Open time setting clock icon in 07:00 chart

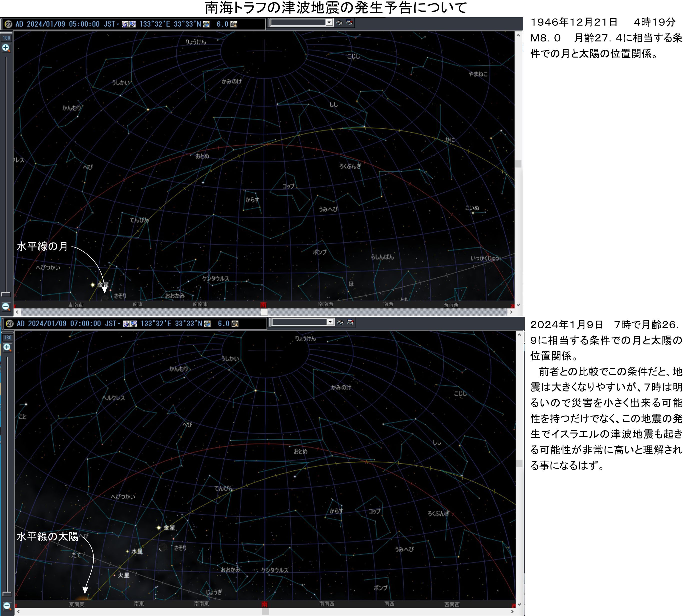pos(126,323)
